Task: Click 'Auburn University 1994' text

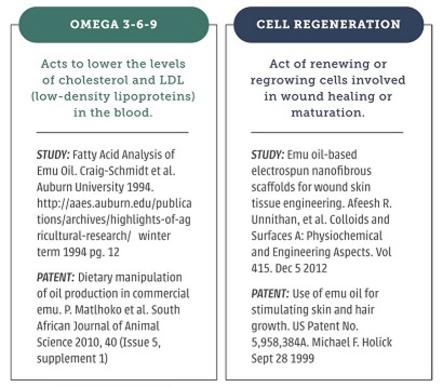Action: tap(95, 187)
